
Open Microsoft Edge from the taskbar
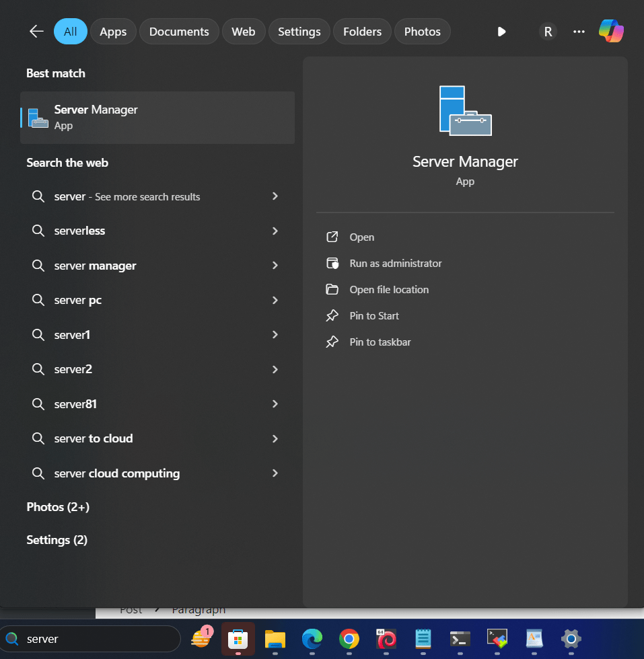312,639
